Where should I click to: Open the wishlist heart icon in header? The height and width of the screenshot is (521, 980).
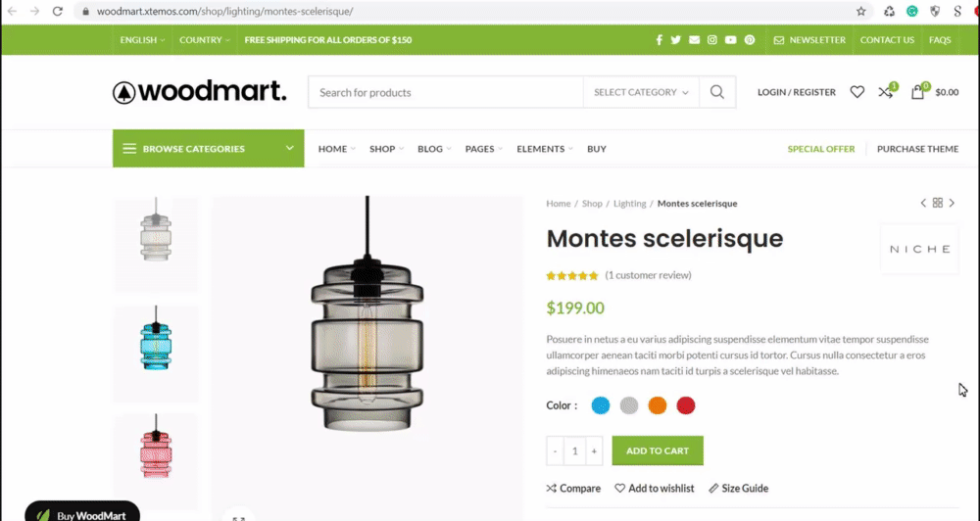(857, 92)
